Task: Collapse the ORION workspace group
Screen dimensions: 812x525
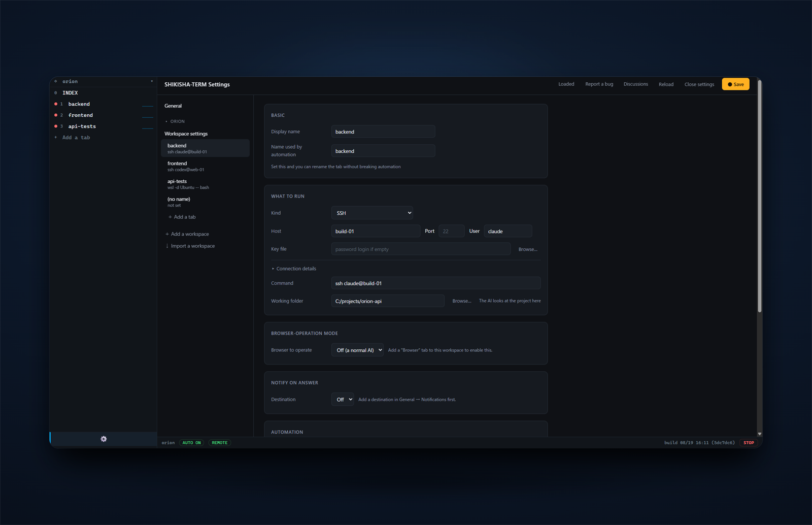Action: (175, 121)
